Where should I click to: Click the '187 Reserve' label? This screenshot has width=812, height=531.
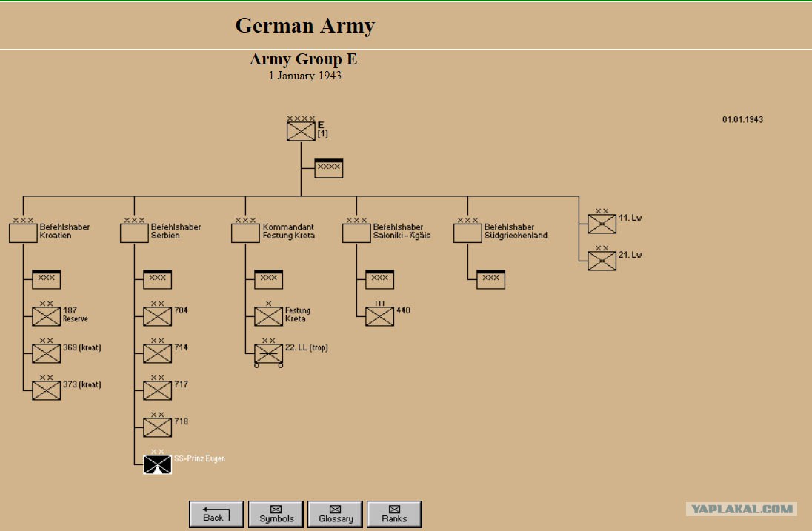coord(76,315)
